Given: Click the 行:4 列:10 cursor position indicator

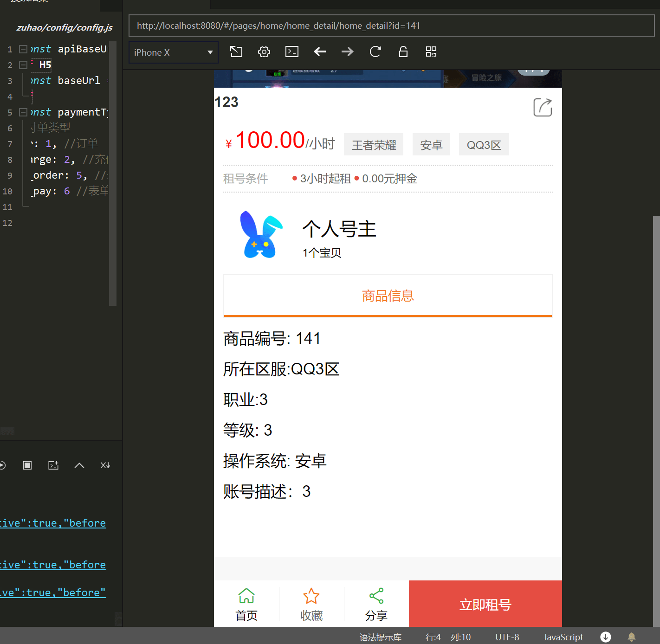Looking at the screenshot, I should (448, 637).
